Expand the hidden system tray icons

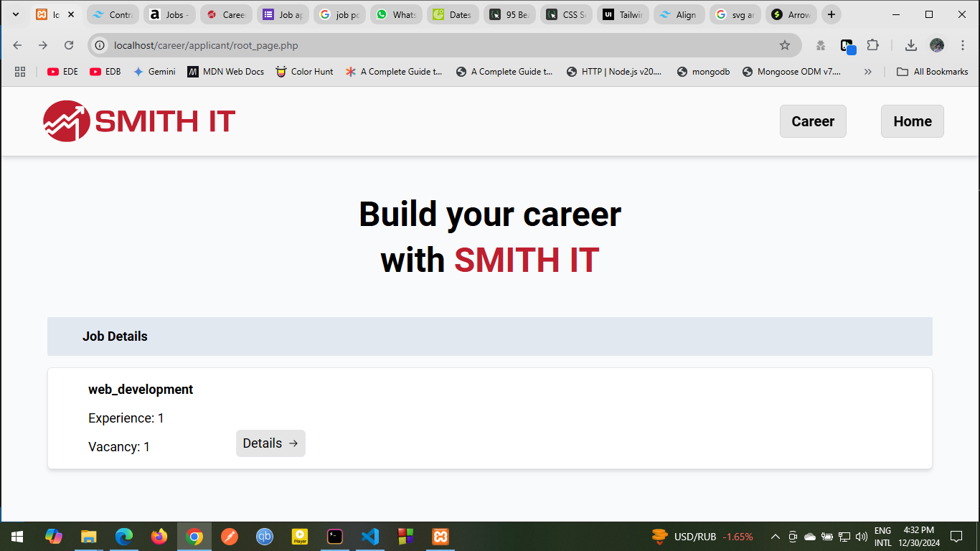[775, 537]
